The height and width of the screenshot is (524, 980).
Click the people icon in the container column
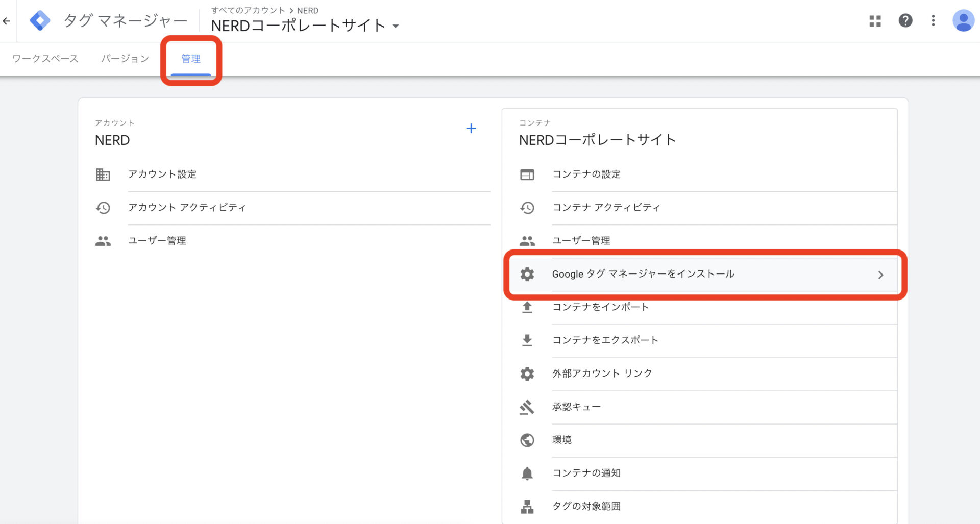point(527,241)
